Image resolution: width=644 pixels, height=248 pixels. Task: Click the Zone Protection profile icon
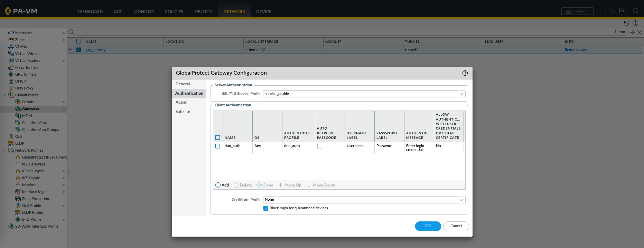pyautogui.click(x=18, y=199)
